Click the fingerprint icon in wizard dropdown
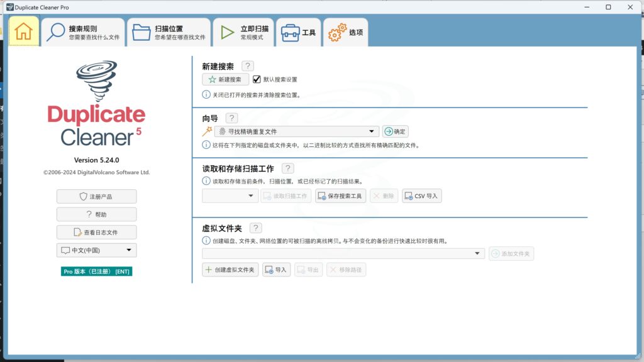Viewport: 644px width, 362px height. pyautogui.click(x=222, y=131)
